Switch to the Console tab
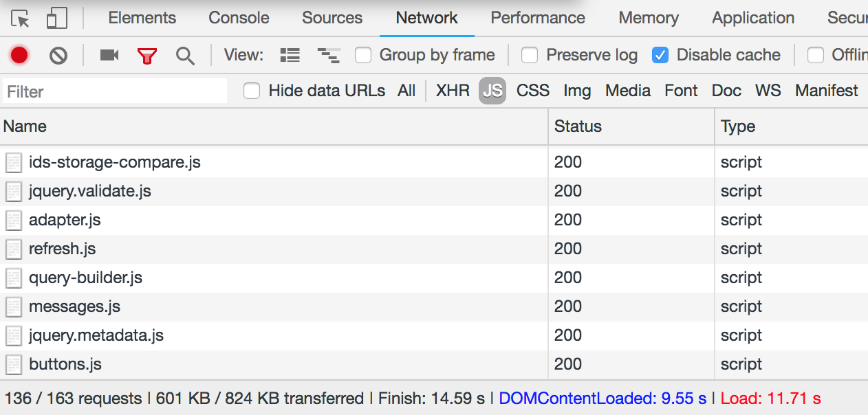868x415 pixels. [x=239, y=18]
